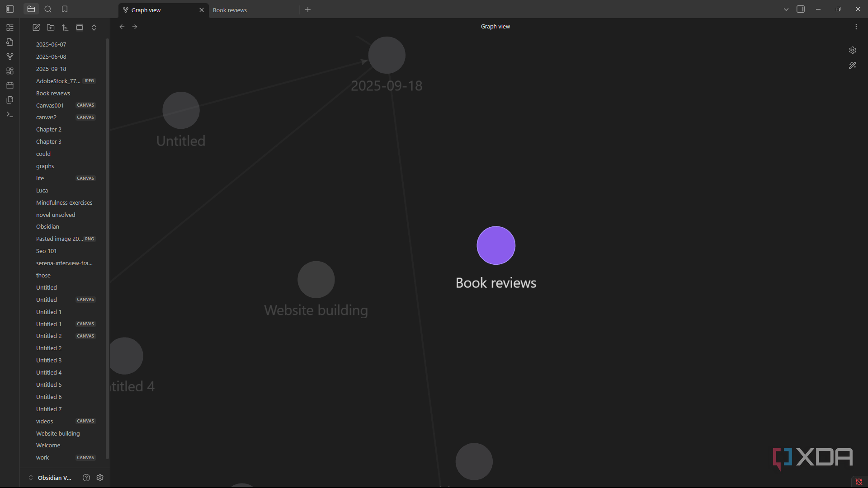The height and width of the screenshot is (488, 868).
Task: Open the Pasted image PNG file
Action: 65,239
